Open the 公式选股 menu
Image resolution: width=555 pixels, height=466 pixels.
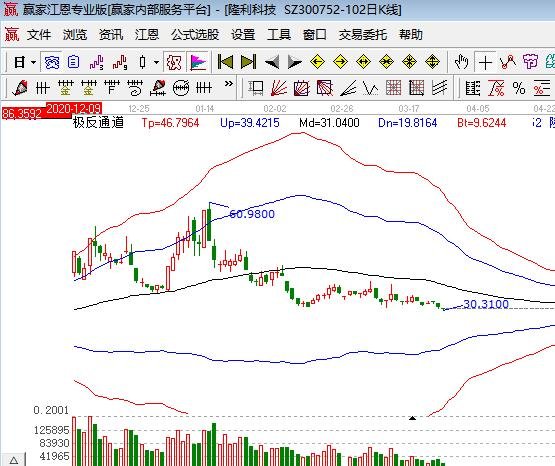point(195,35)
